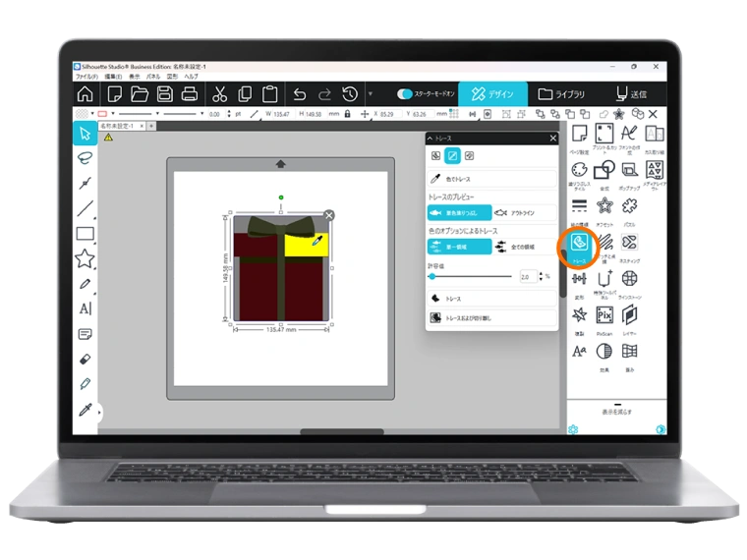Collapse the Trace panel header arrow
747x560 pixels.
tap(430, 139)
